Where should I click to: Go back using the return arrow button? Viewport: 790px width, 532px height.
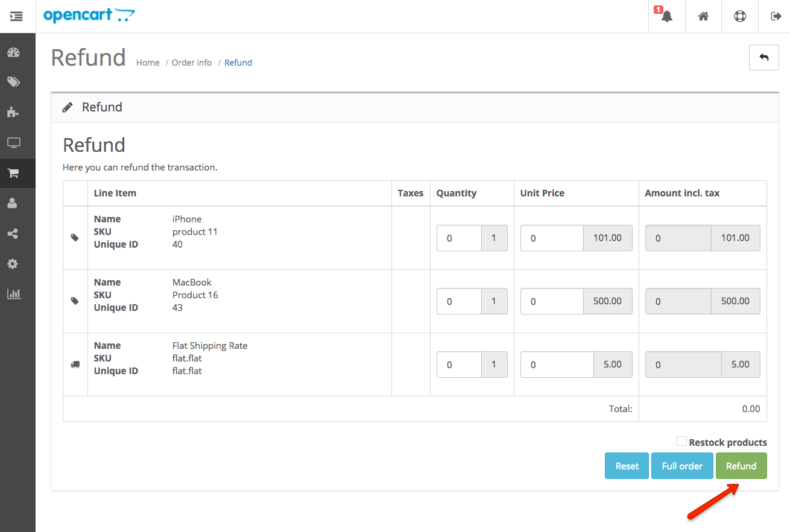(763, 57)
